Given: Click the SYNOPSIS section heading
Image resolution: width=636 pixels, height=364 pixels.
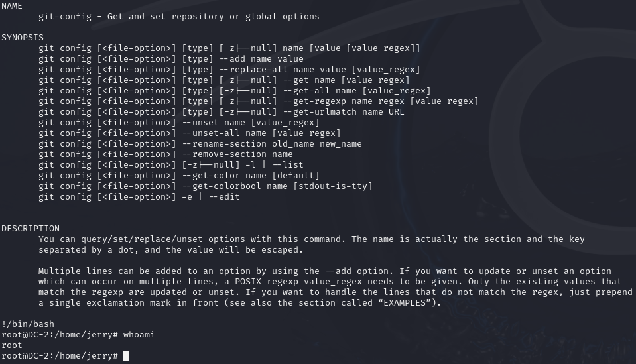Looking at the screenshot, I should (x=23, y=37).
